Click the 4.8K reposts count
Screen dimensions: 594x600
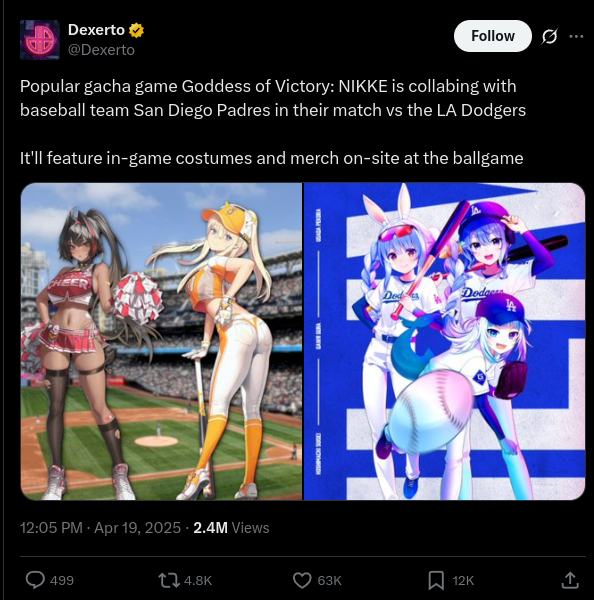pos(198,580)
